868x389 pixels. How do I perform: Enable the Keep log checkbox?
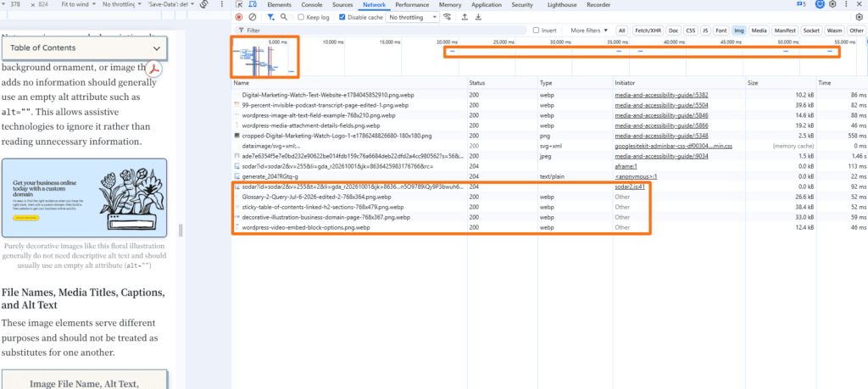[301, 17]
